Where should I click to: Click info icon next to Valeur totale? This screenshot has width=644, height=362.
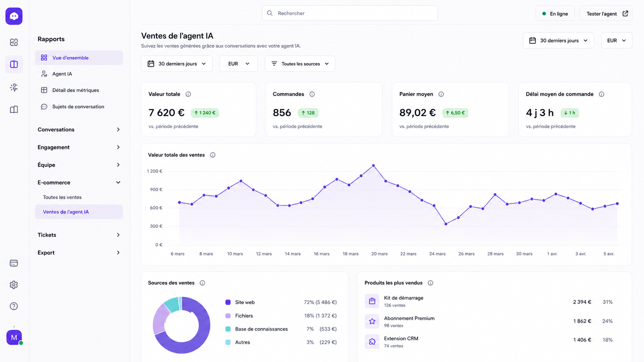[188, 94]
